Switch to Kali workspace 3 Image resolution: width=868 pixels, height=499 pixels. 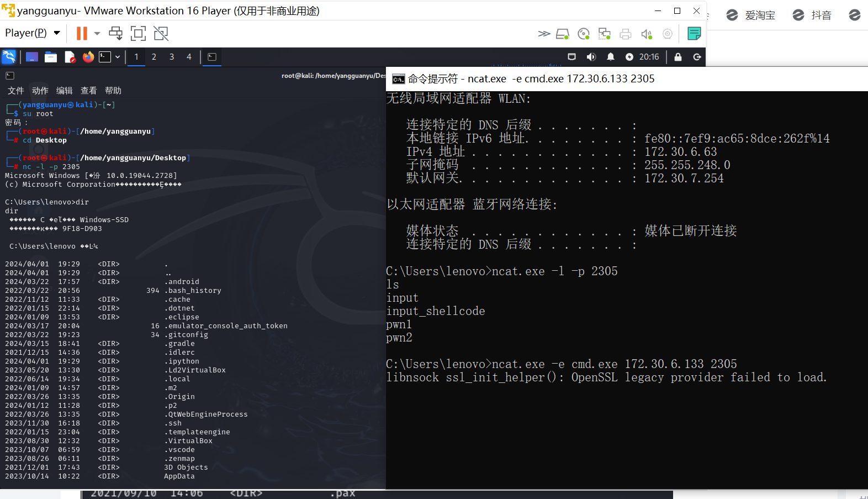pyautogui.click(x=172, y=57)
